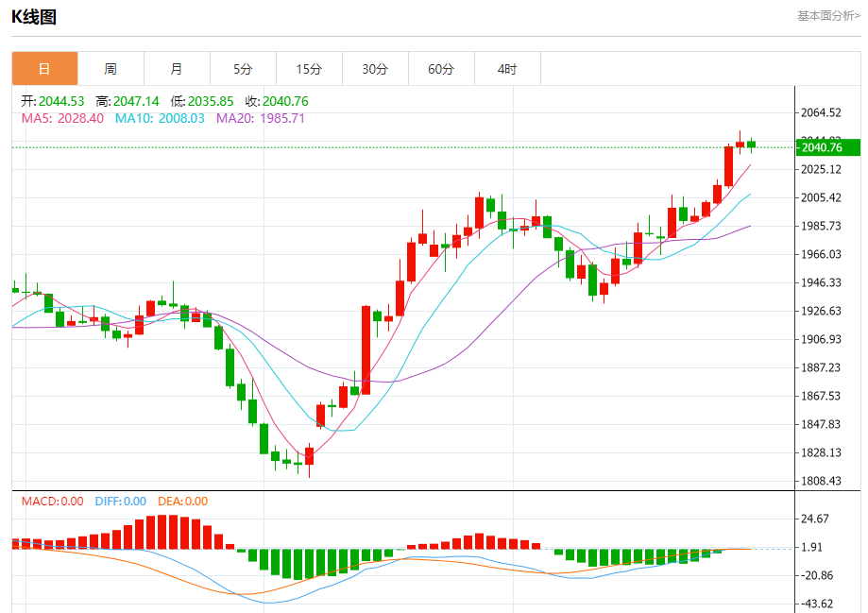The image size is (868, 613).
Task: Click the latest green candlestick on chart
Action: [751, 145]
